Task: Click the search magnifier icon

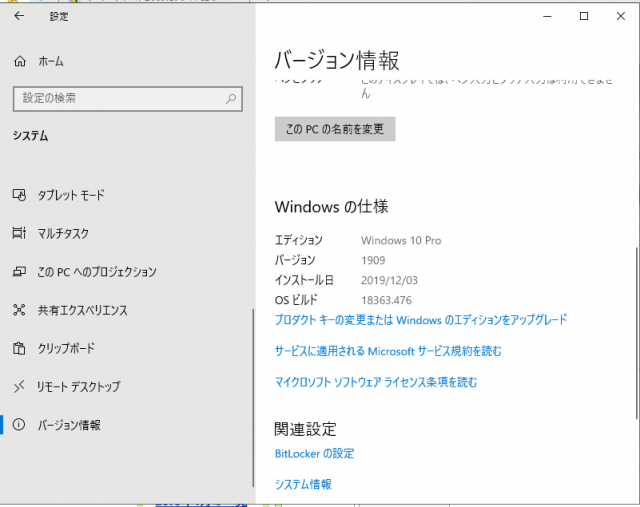Action: (231, 98)
